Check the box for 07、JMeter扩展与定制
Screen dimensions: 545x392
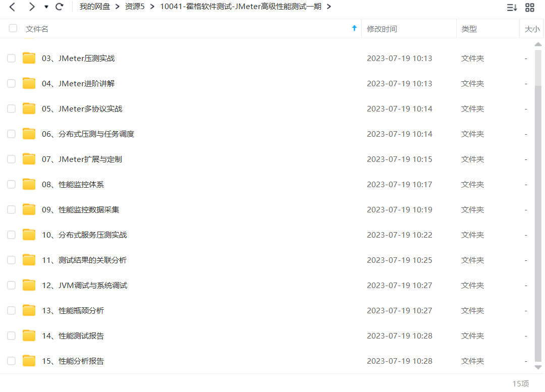tap(12, 159)
